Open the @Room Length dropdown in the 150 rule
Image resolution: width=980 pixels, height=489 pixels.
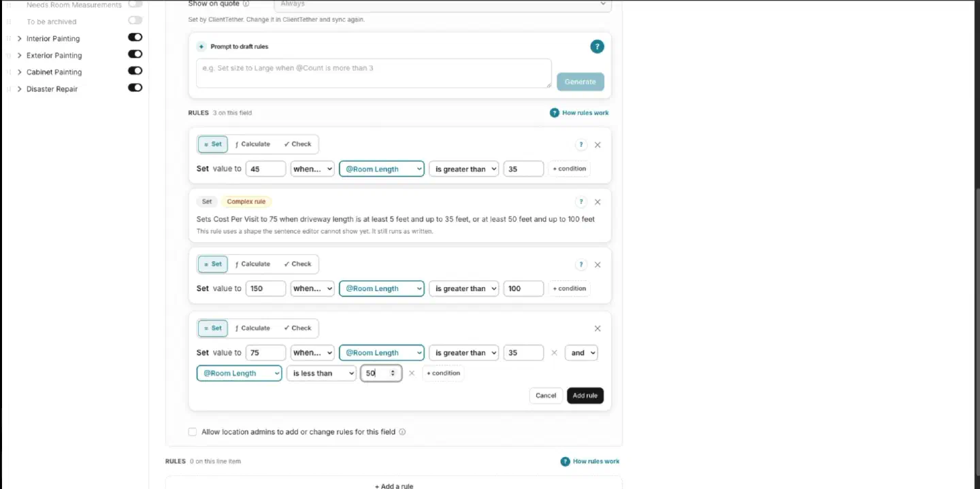382,288
